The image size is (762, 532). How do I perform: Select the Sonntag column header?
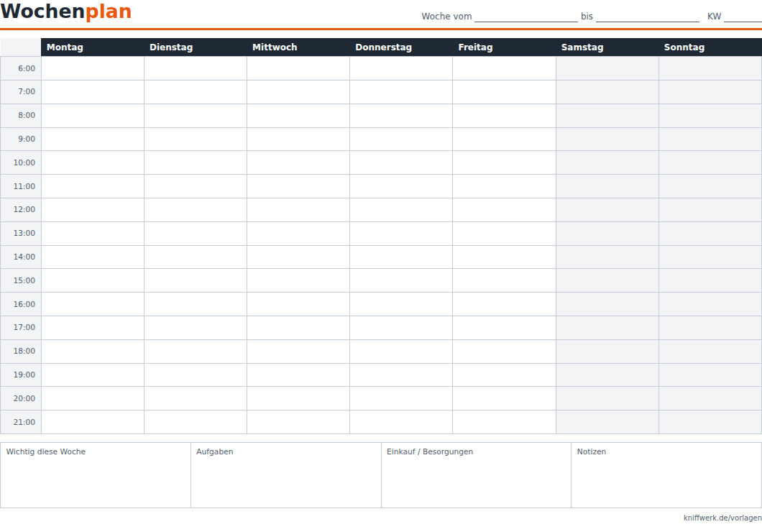click(x=710, y=47)
